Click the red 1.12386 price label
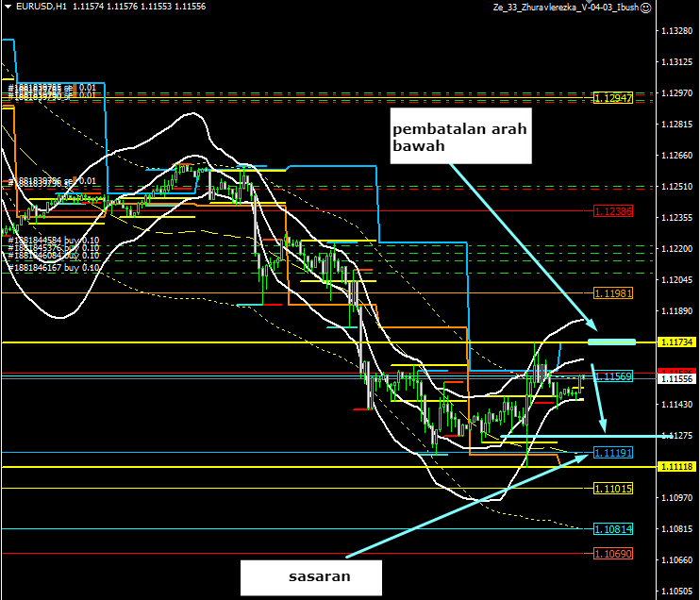700x600 pixels. 613,211
